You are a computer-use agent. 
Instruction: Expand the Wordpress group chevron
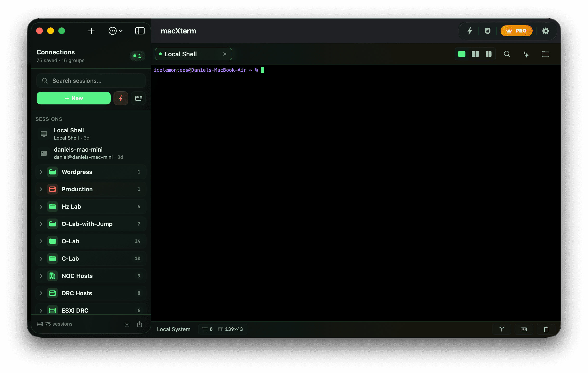pos(41,172)
